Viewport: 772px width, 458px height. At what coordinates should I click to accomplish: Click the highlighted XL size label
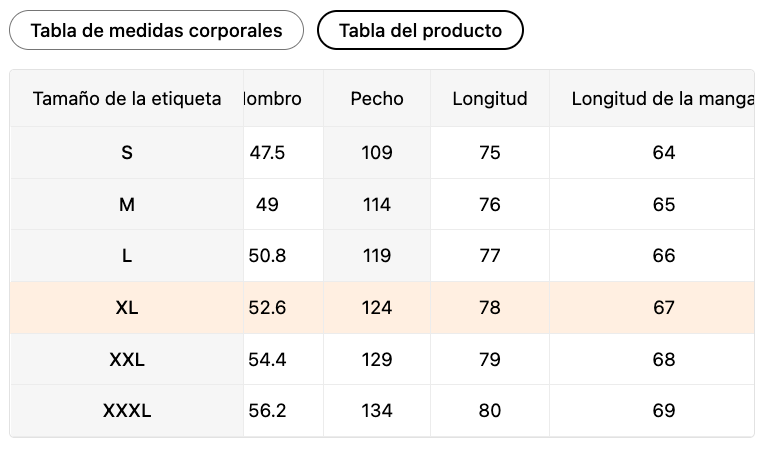pos(127,308)
